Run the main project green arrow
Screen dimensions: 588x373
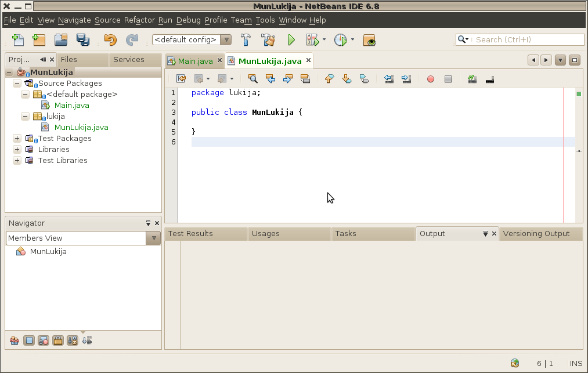291,40
